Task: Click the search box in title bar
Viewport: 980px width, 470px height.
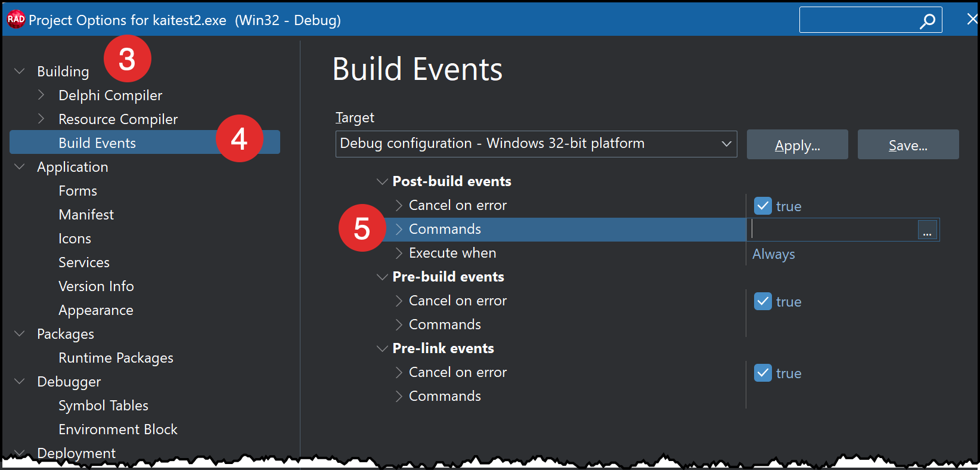Action: 871,20
